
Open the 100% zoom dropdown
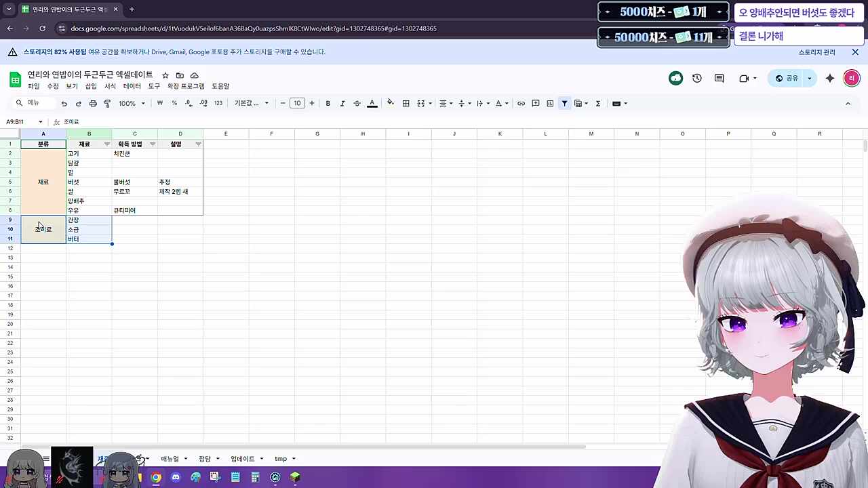[x=132, y=104]
